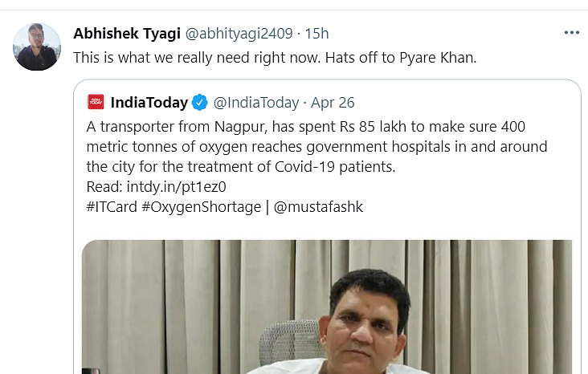Open the @abhityagi2409 handle

[x=239, y=34]
